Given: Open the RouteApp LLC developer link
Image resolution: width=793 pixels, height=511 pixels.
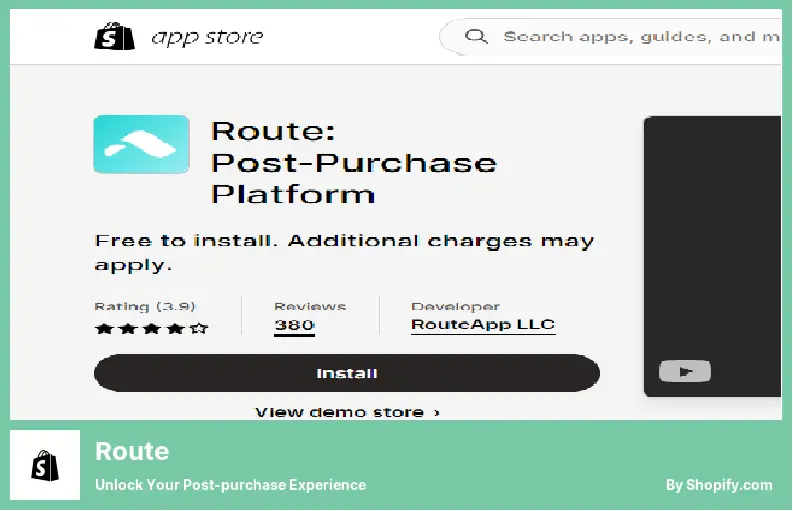Looking at the screenshot, I should (x=483, y=324).
